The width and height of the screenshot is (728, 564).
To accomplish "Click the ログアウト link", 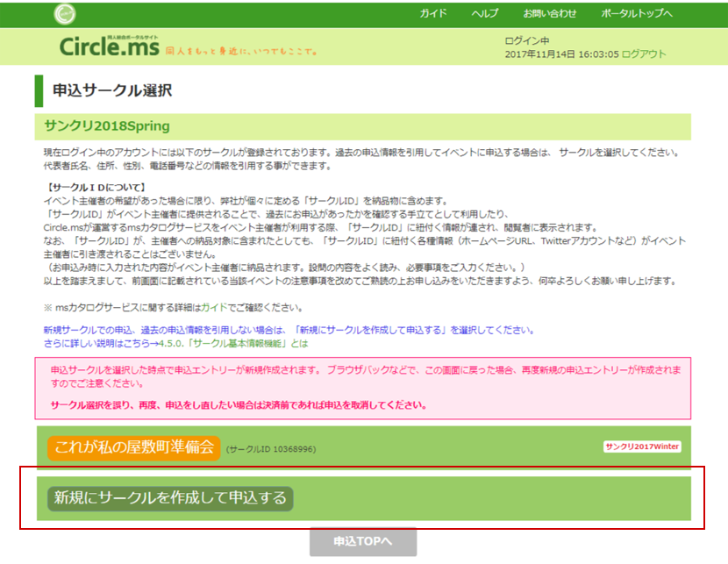I will [644, 54].
